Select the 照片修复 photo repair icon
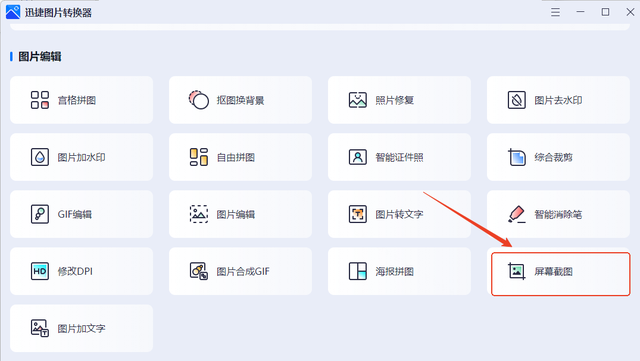The height and width of the screenshot is (361, 640). click(x=358, y=100)
